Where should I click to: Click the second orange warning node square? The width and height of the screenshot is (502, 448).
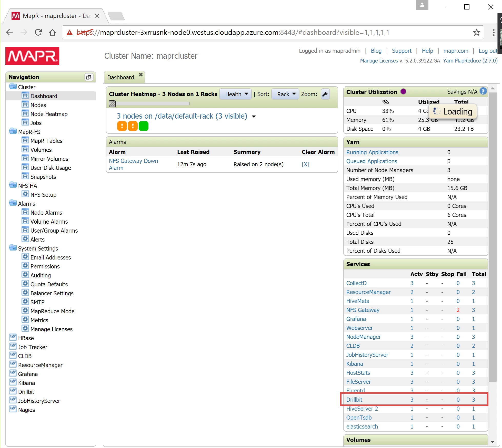pyautogui.click(x=133, y=126)
